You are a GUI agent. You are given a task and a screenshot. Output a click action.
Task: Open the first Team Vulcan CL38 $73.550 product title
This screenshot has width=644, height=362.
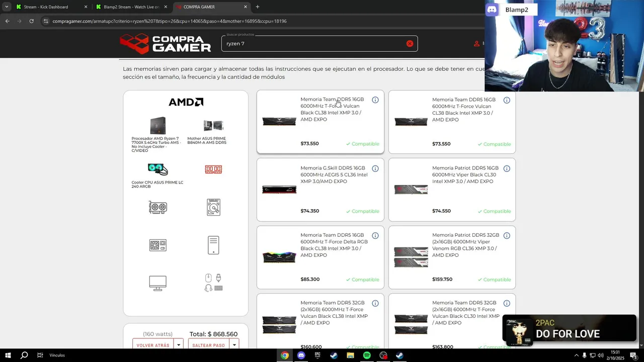[x=332, y=109]
